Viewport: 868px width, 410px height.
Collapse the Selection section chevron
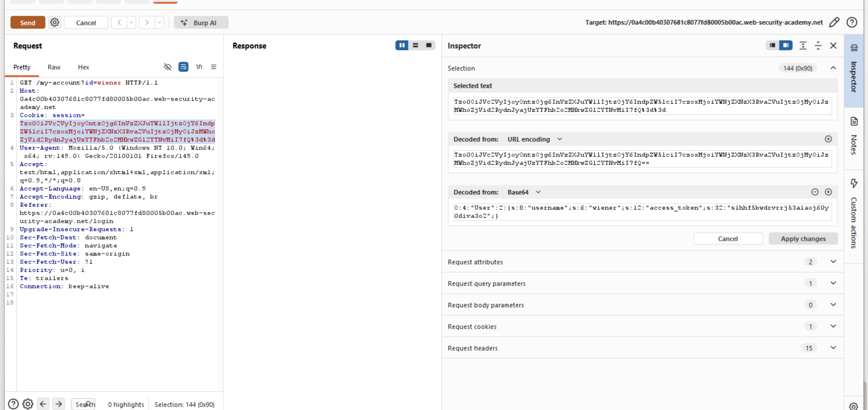833,68
